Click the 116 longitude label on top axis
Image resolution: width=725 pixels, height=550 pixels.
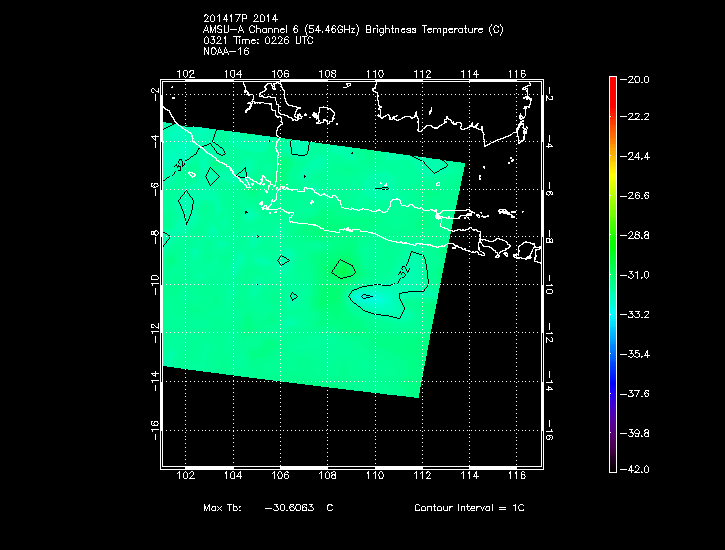click(x=517, y=73)
